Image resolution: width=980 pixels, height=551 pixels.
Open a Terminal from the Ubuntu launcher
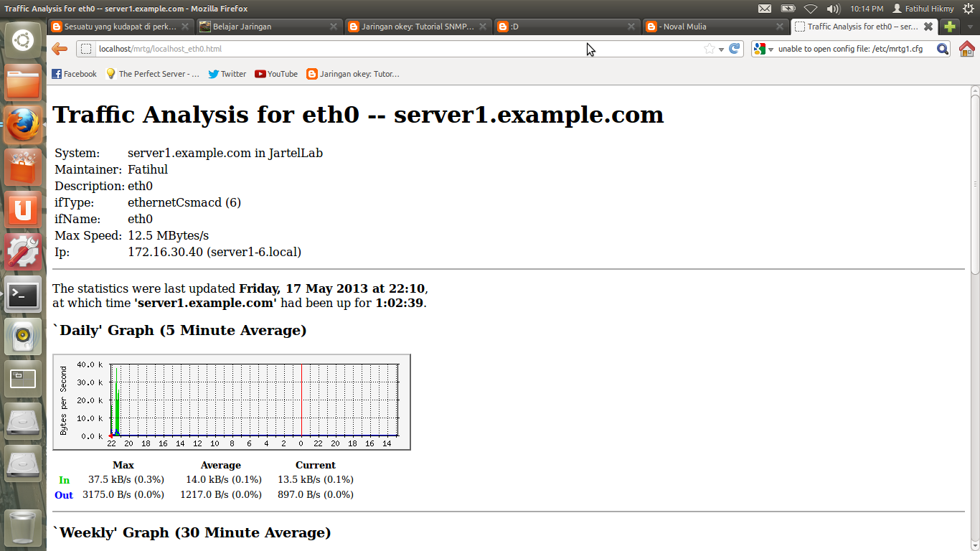click(x=23, y=294)
